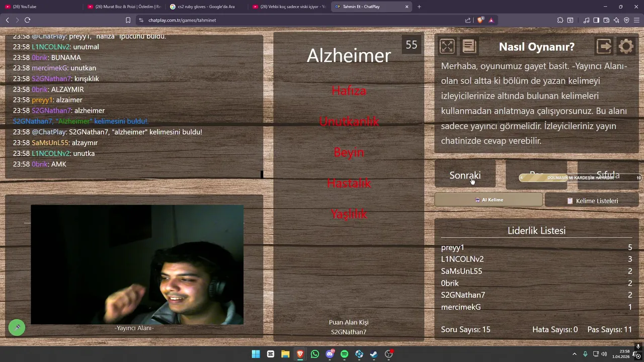The width and height of the screenshot is (644, 362).
Task: Click the forbidden word Unutkanlık
Action: pos(349,121)
